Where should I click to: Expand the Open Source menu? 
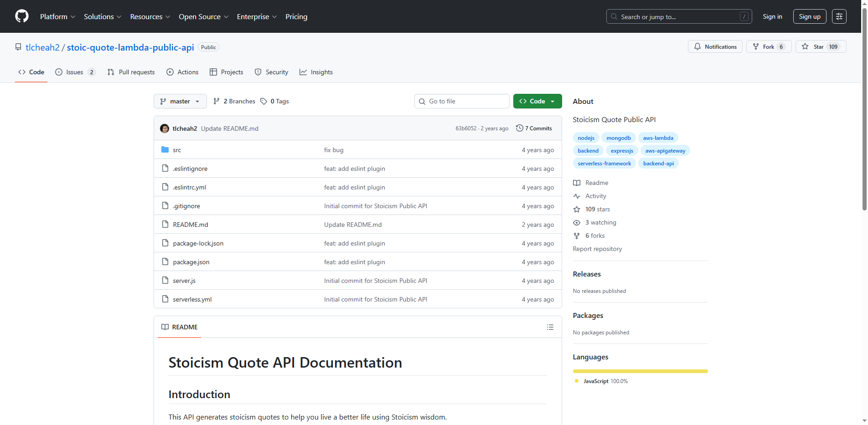[203, 16]
